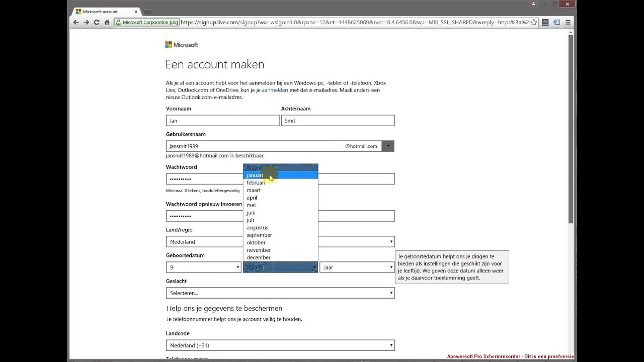Follow the aanmelden link
644x362 pixels.
(x=275, y=90)
